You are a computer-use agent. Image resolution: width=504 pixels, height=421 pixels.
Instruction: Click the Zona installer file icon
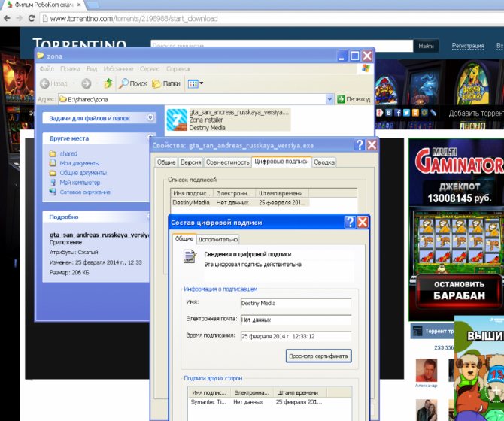click(x=177, y=120)
